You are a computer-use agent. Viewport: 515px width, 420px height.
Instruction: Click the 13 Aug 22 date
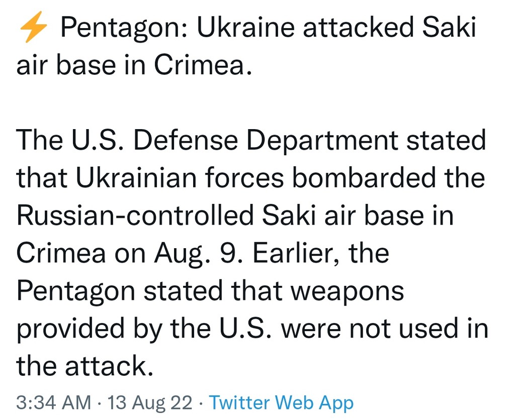tap(150, 402)
